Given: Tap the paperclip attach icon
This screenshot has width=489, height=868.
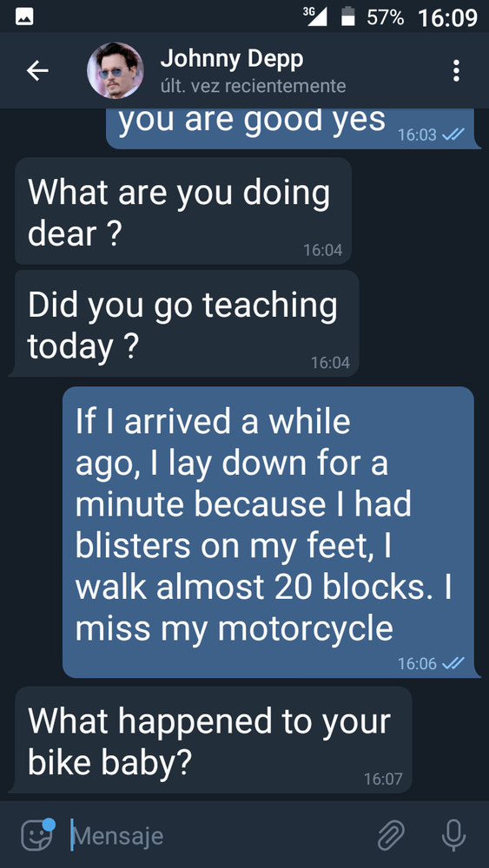Looking at the screenshot, I should [391, 835].
